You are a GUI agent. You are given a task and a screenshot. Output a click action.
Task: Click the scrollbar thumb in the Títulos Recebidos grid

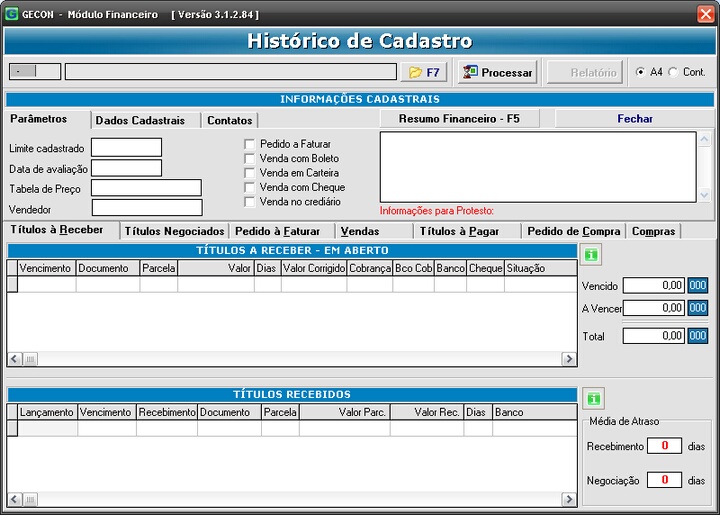(x=30, y=499)
